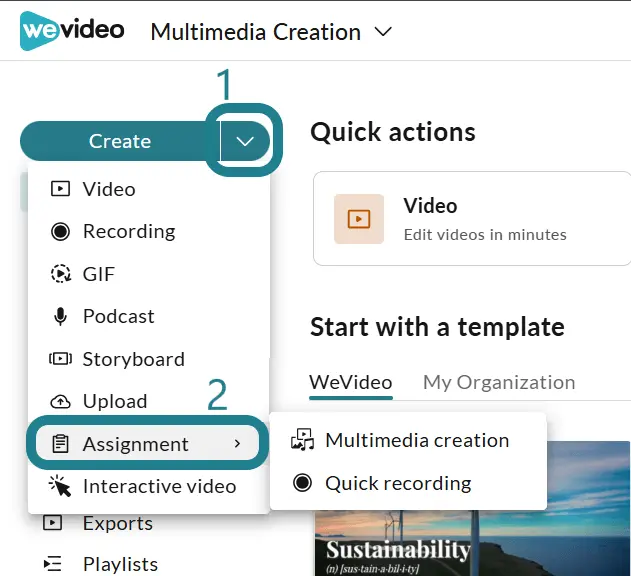Open the Sustainability template thumbnail
The image size is (631, 576).
click(x=472, y=543)
